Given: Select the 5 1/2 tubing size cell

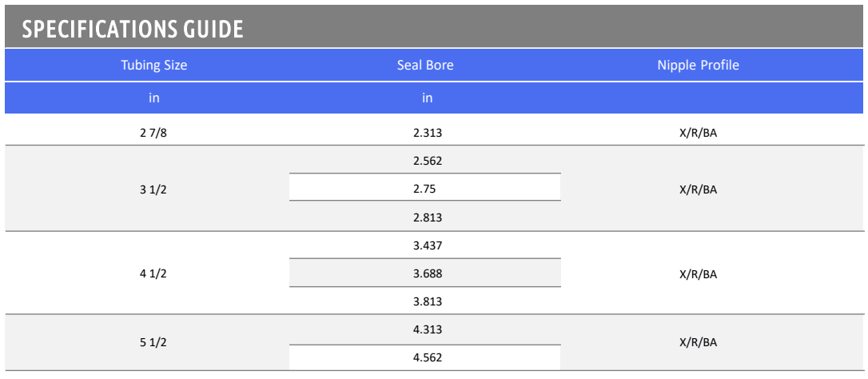Looking at the screenshot, I should 153,342.
